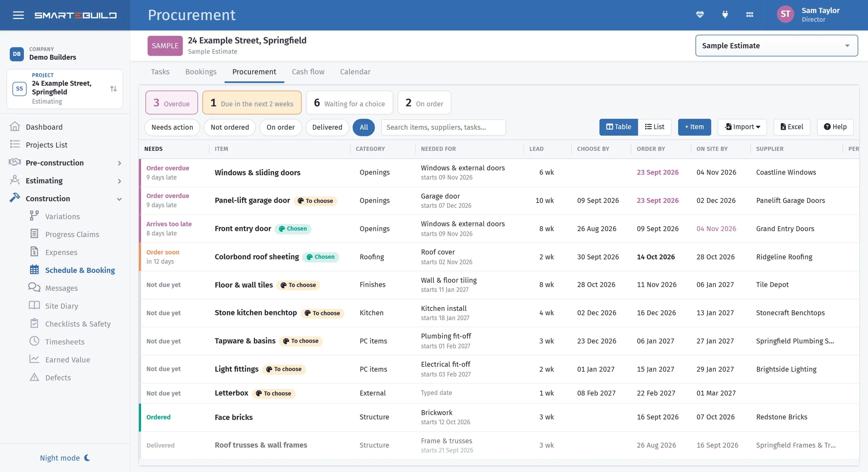Select the On order filter pill

281,127
